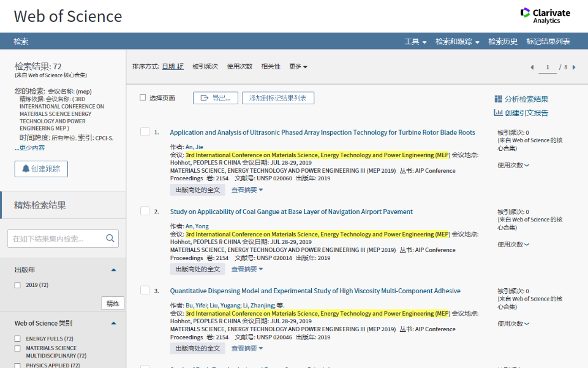Open the 检索和跟踪 dropdown menu
588x368 pixels.
tap(458, 42)
